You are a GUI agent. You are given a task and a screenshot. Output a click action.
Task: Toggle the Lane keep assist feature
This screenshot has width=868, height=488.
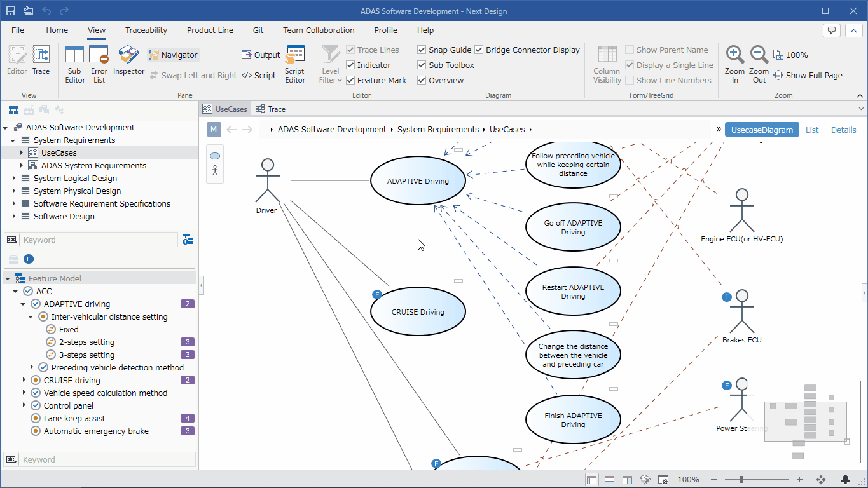[36, 418]
